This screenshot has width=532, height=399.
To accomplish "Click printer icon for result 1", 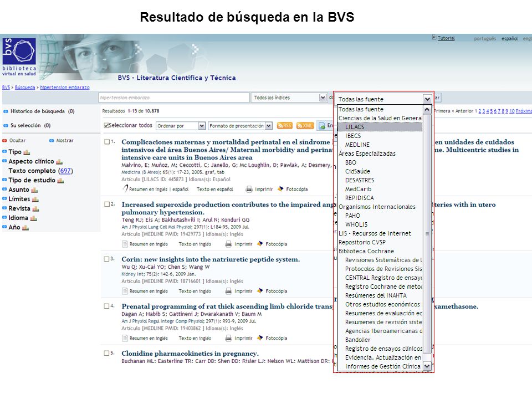I will 249,189.
